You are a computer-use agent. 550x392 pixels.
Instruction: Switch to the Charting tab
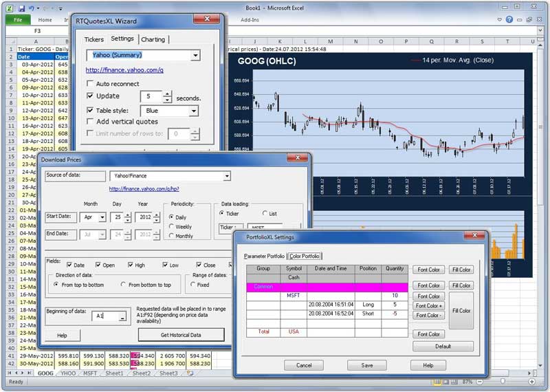[x=153, y=39]
